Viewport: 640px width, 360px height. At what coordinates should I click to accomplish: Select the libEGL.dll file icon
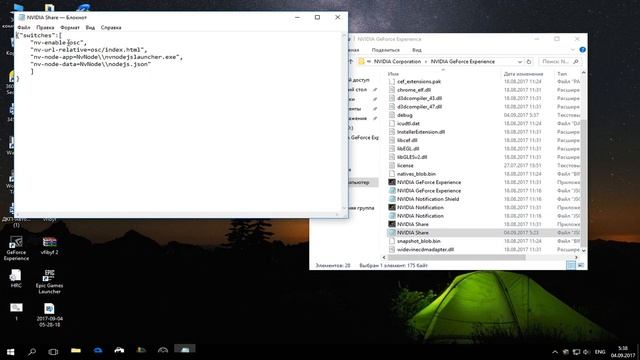[x=392, y=149]
